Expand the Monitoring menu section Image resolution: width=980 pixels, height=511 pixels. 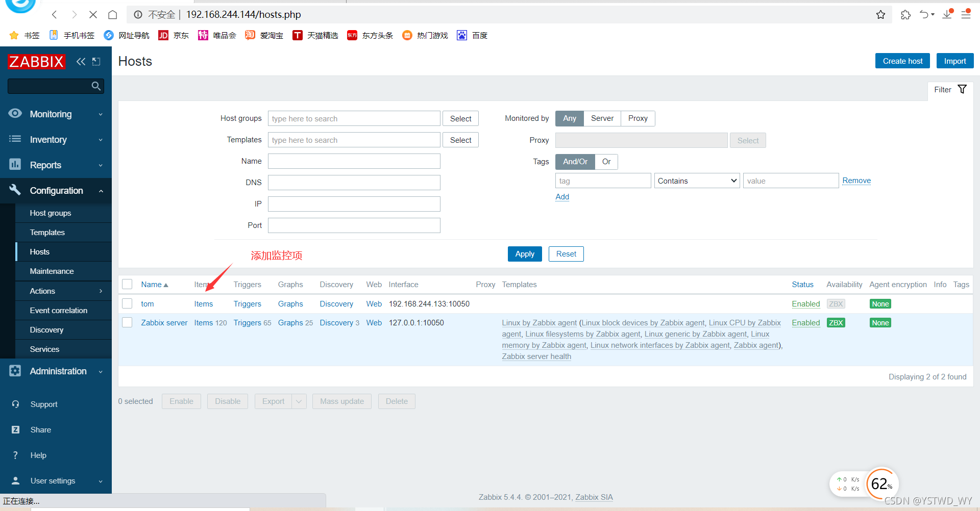click(x=101, y=114)
